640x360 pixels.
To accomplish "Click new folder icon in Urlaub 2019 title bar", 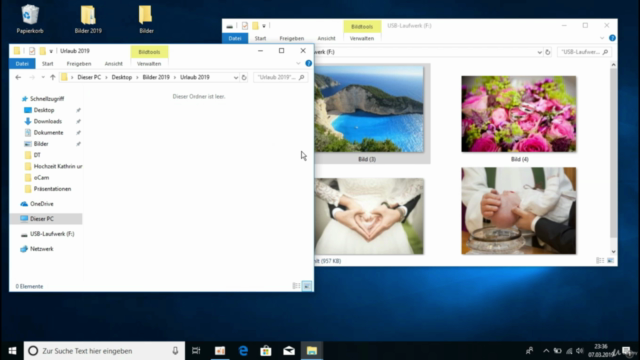I will click(42, 51).
